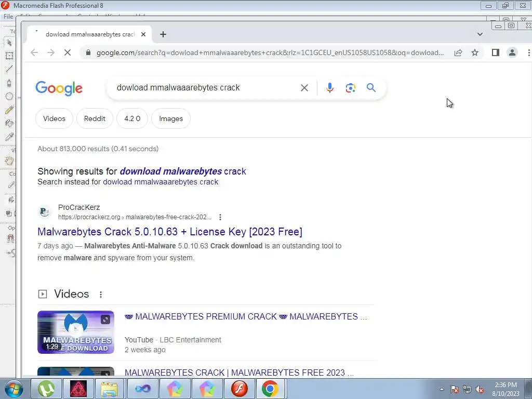Submit search with magnifier icon
The width and height of the screenshot is (532, 399).
[371, 88]
